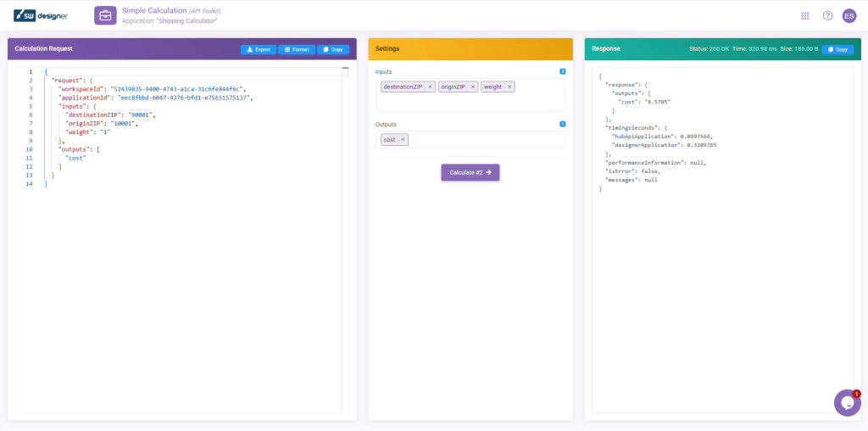Click the designerApplication timing value
This screenshot has height=431, width=868.
[x=700, y=145]
